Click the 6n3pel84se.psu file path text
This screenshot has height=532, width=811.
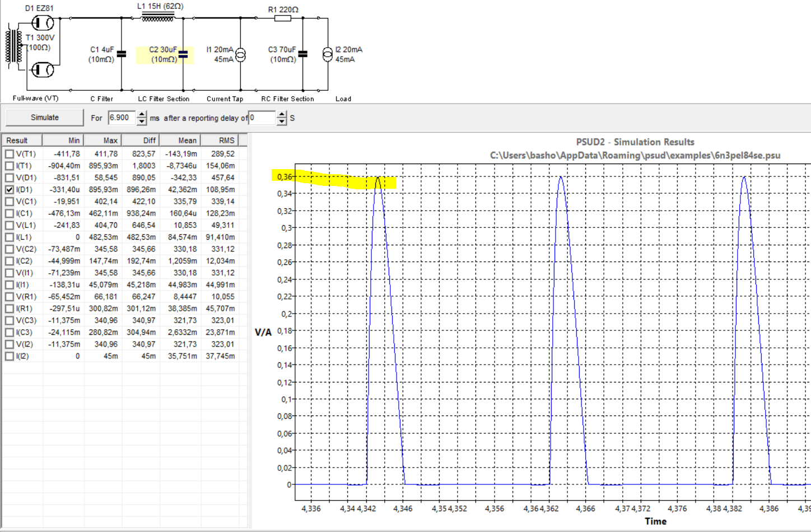[x=635, y=155]
